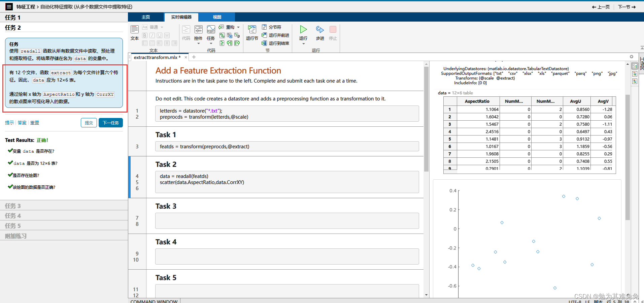Insert a 文本 text block
The width and height of the screenshot is (644, 303).
coord(135,33)
